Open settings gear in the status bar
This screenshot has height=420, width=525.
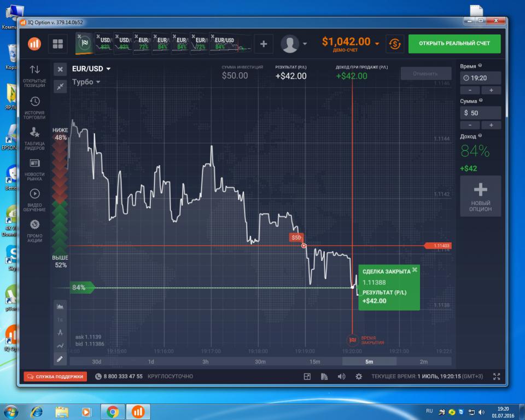tap(359, 376)
